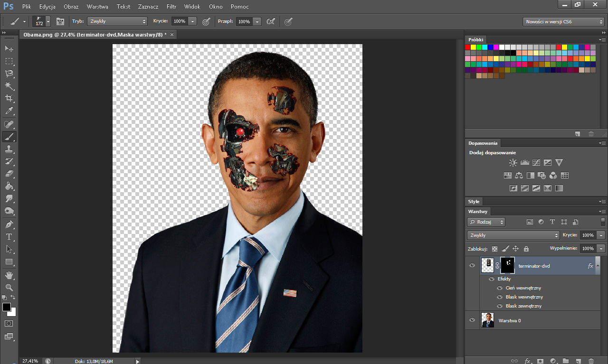Select the Zoom tool

coord(9,287)
